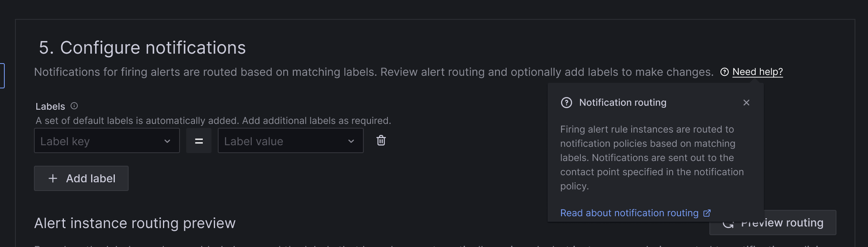Dismiss the Notification routing popup with the X
This screenshot has height=247, width=868.
click(746, 103)
